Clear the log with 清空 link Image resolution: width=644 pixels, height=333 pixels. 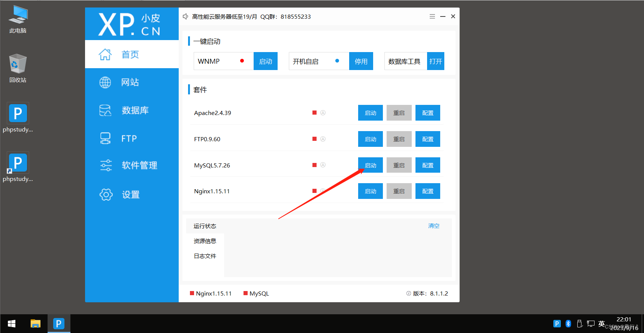[x=434, y=226]
